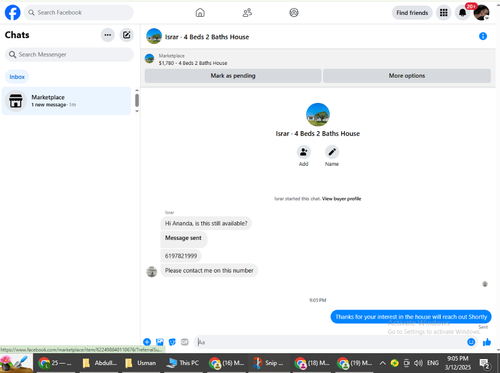Open the account profile picture menu
Viewport: 500px width, 373px height.
[x=481, y=13]
